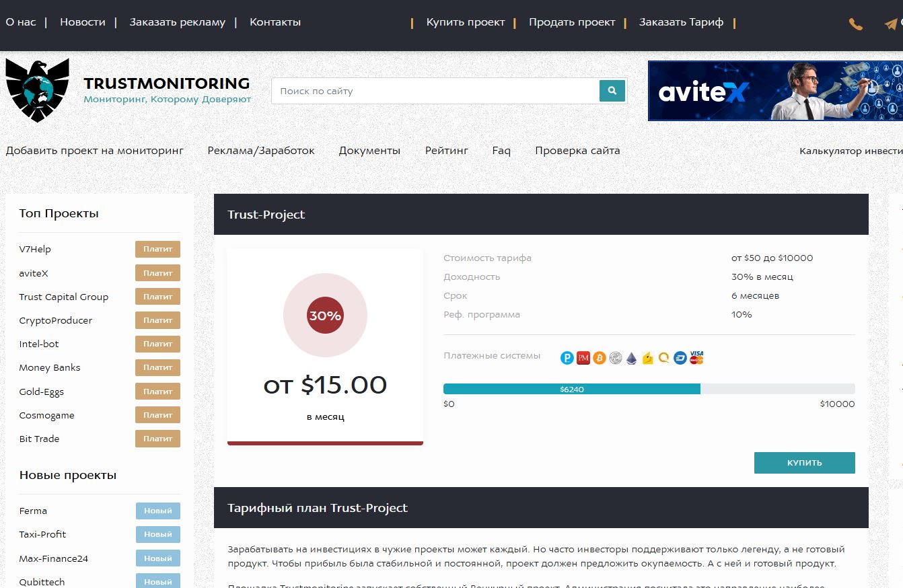Go to Купить проект in top bar
903x588 pixels.
(465, 22)
